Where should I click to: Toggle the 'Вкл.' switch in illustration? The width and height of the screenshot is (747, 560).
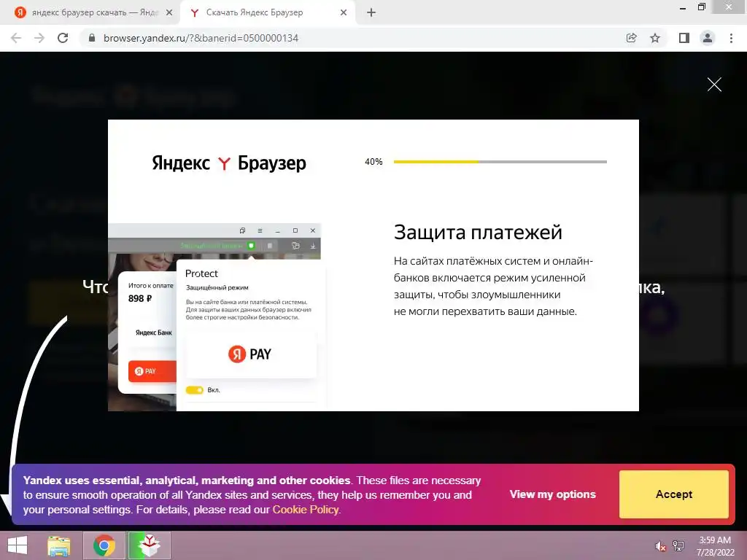[194, 390]
